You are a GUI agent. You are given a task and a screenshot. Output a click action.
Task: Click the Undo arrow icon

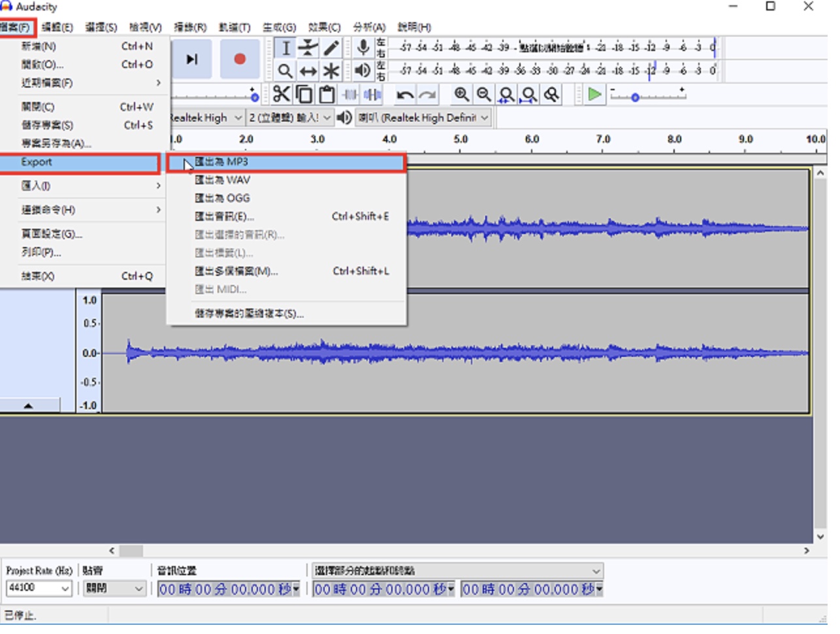pos(405,95)
